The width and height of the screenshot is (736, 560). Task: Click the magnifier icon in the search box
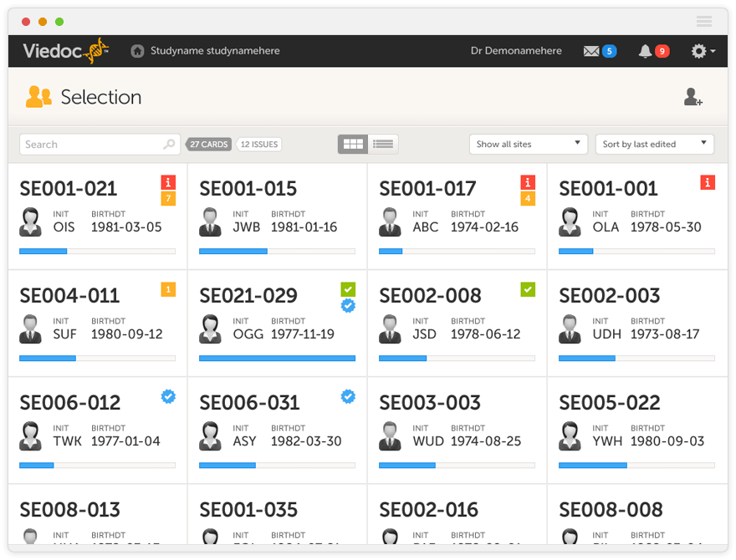[170, 145]
